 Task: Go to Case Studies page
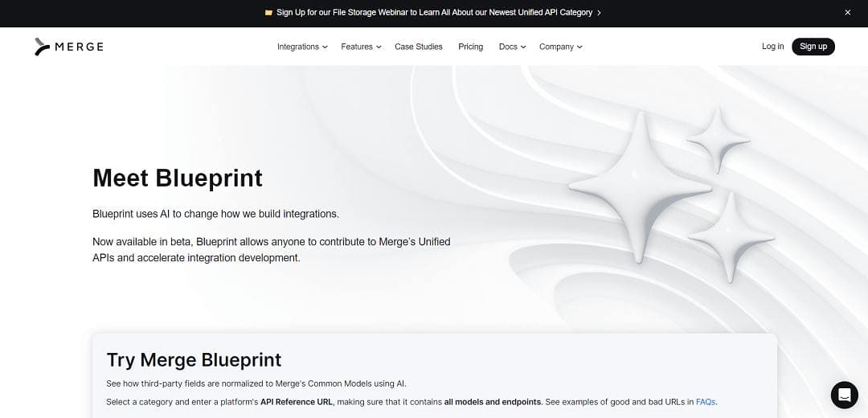(x=419, y=47)
